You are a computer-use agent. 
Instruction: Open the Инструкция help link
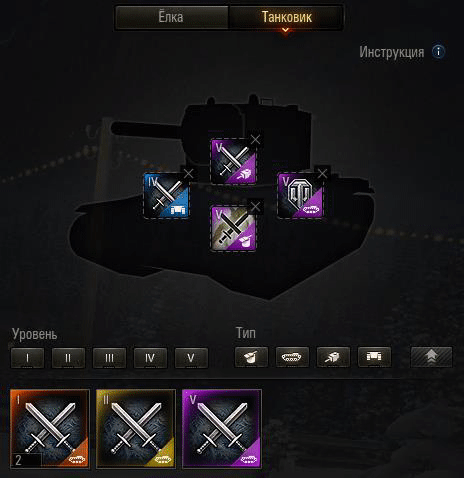click(x=392, y=52)
